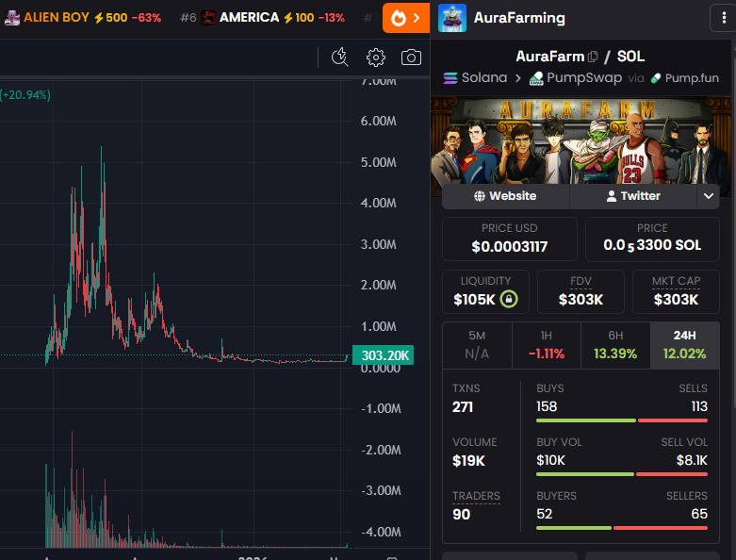This screenshot has height=560, width=736.
Task: Click the SELLS 113 value
Action: point(699,406)
